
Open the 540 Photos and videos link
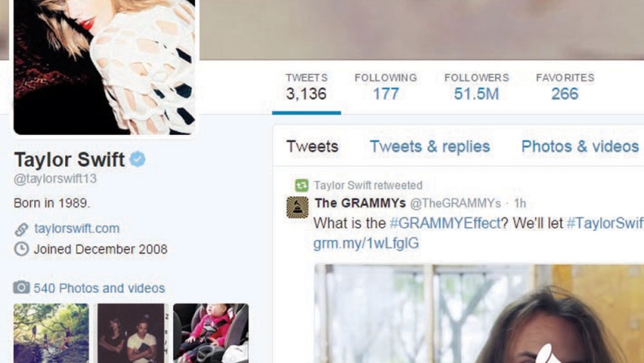pos(99,288)
